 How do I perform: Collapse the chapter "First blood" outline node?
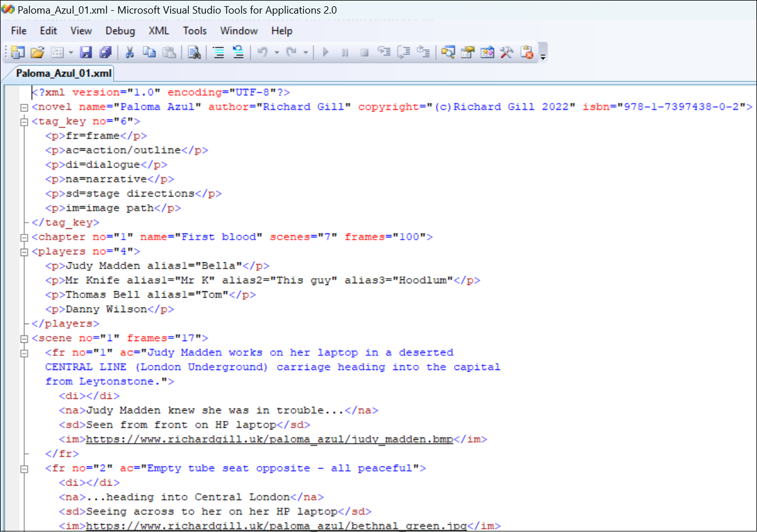tap(24, 237)
